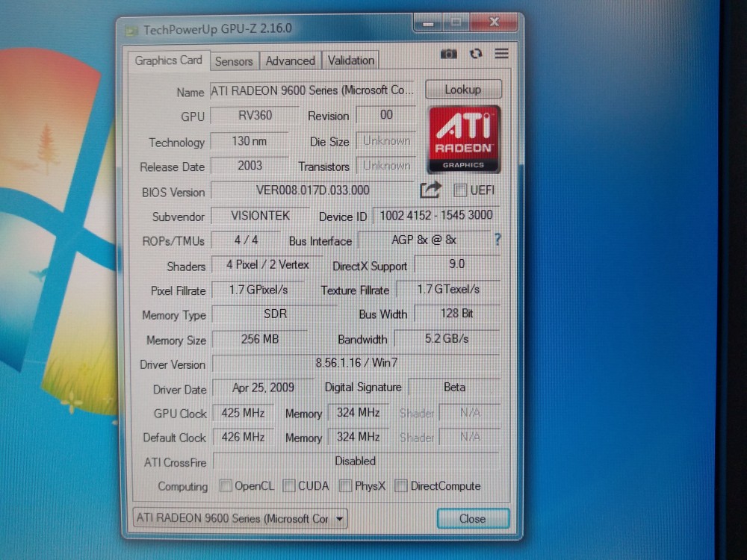747x560 pixels.
Task: Click the Bus Interface field AGP 8x @ 8x
Action: [424, 240]
